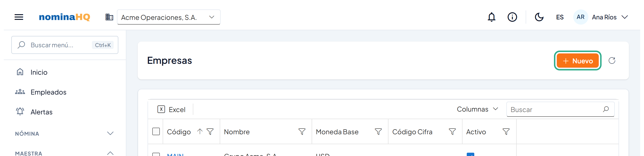Viewport: 644px width, 156px height.
Task: Select all rows checkbox in header
Action: (156, 131)
